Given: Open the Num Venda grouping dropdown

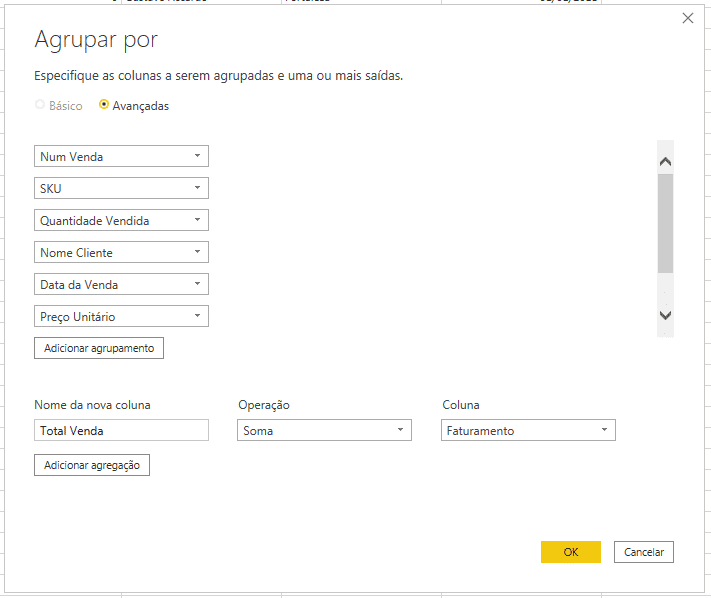Looking at the screenshot, I should [x=121, y=156].
